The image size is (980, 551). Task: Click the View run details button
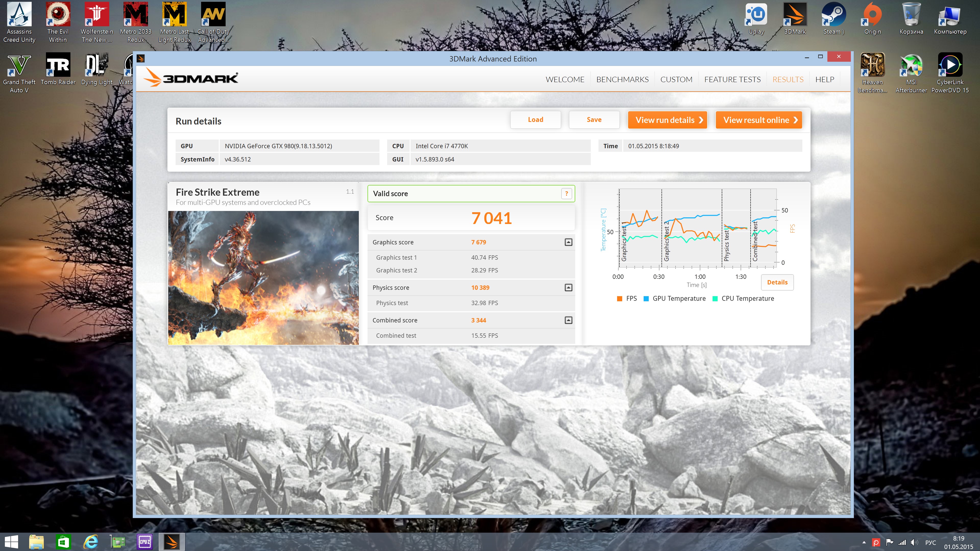coord(667,120)
